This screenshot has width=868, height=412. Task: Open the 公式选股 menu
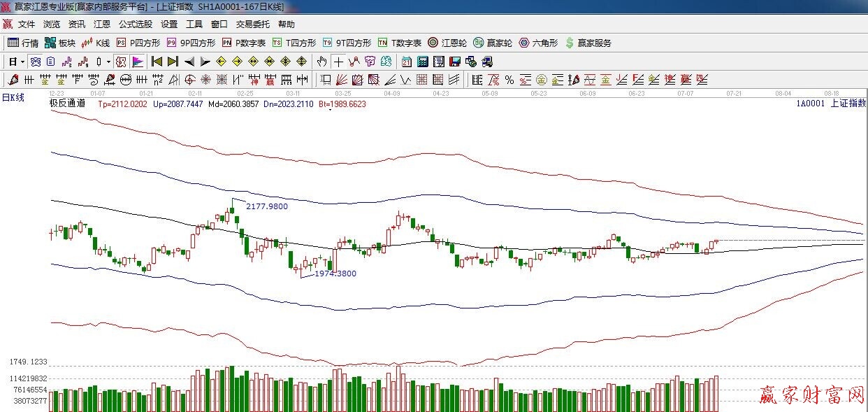[x=135, y=24]
